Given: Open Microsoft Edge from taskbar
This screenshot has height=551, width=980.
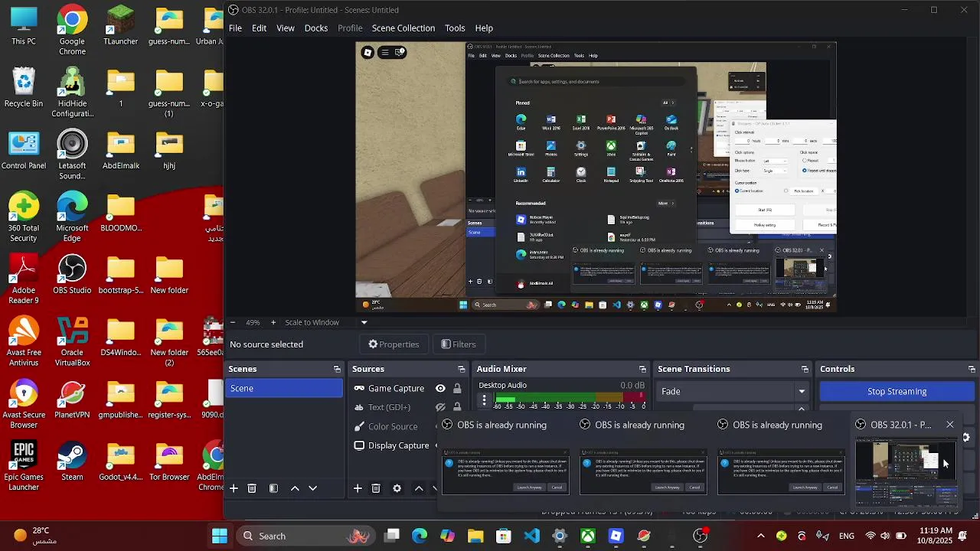Looking at the screenshot, I should 420,536.
